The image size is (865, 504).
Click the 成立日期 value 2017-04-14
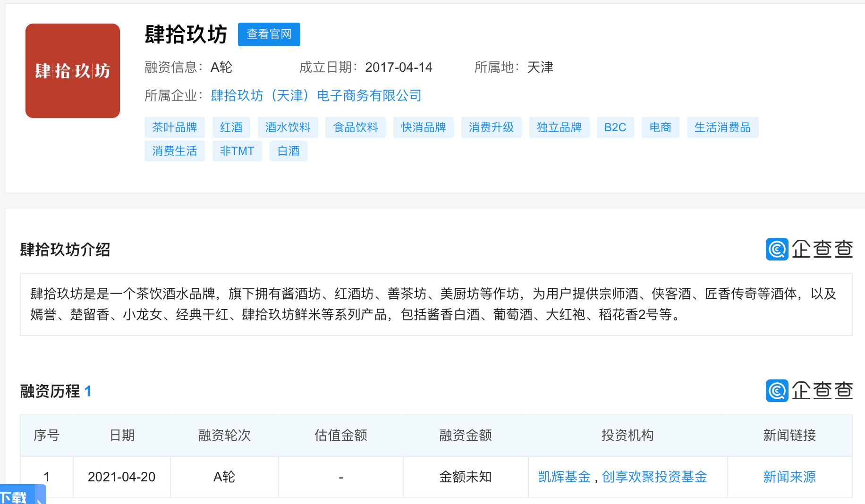pyautogui.click(x=399, y=67)
